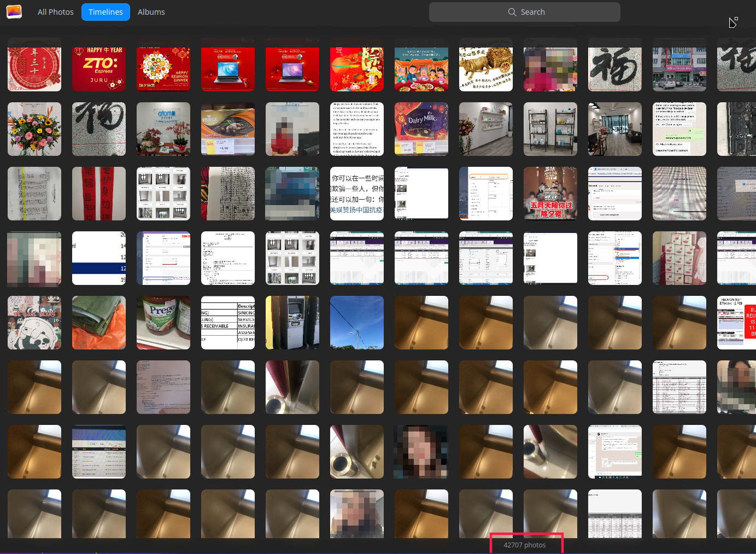The width and height of the screenshot is (756, 554).
Task: Select the Timelines tab
Action: (x=106, y=11)
